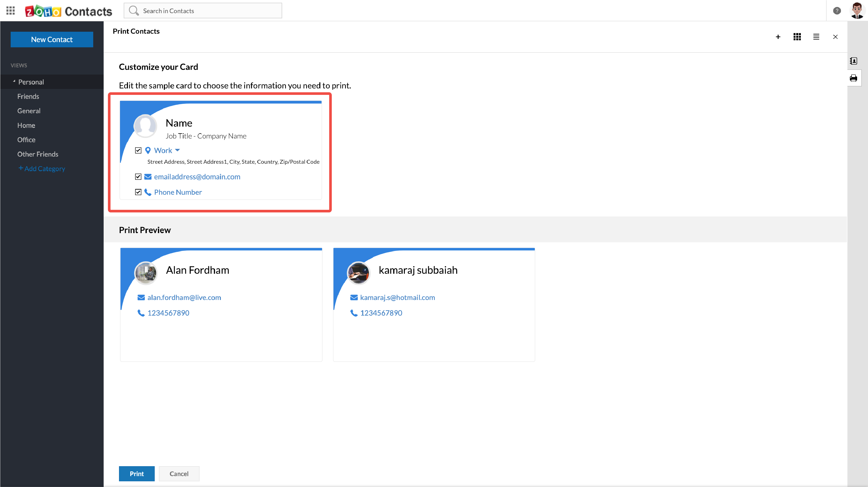The width and height of the screenshot is (868, 487).
Task: Click kamaraj subbaiah's profile photo
Action: click(x=359, y=273)
